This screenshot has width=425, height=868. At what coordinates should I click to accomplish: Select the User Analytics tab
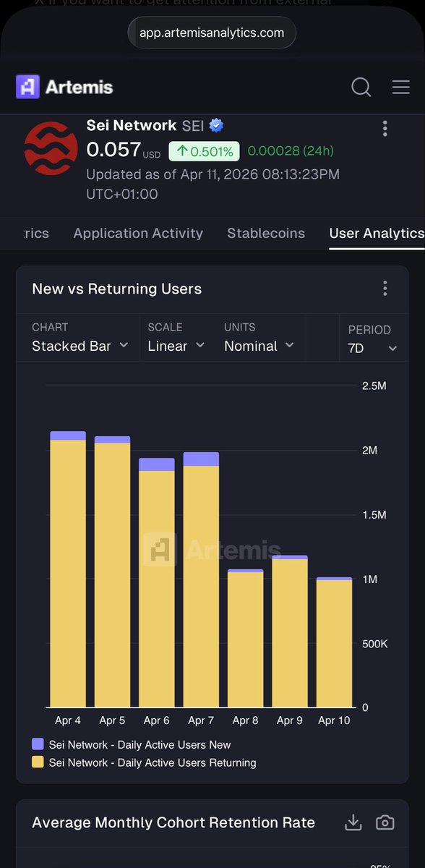(377, 233)
